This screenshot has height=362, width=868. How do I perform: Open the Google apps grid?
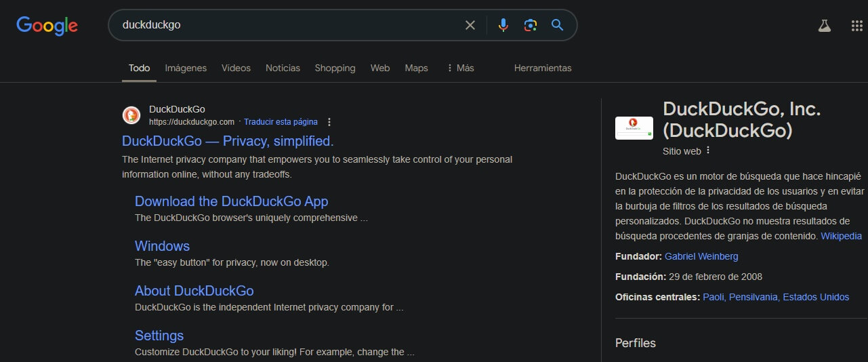[x=856, y=26]
